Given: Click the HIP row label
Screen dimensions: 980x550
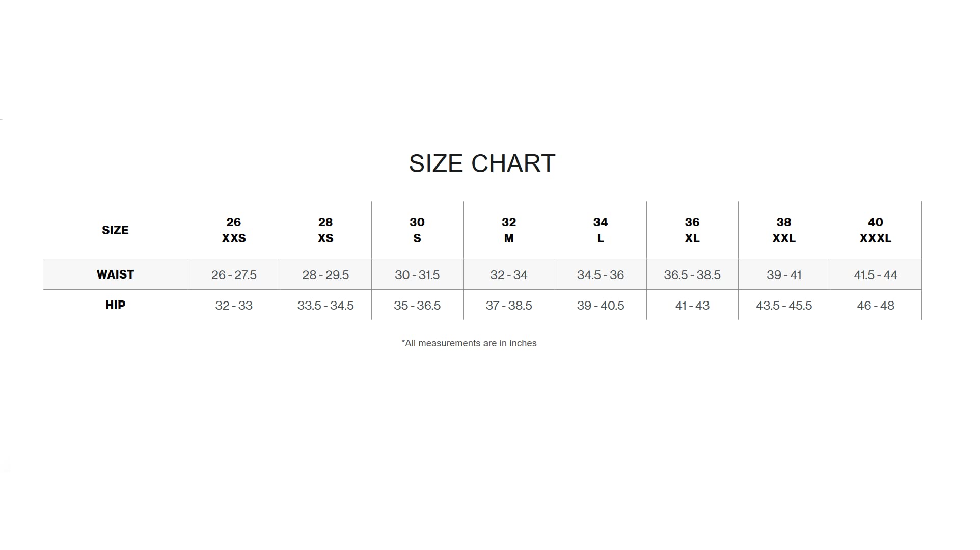Looking at the screenshot, I should (x=116, y=305).
